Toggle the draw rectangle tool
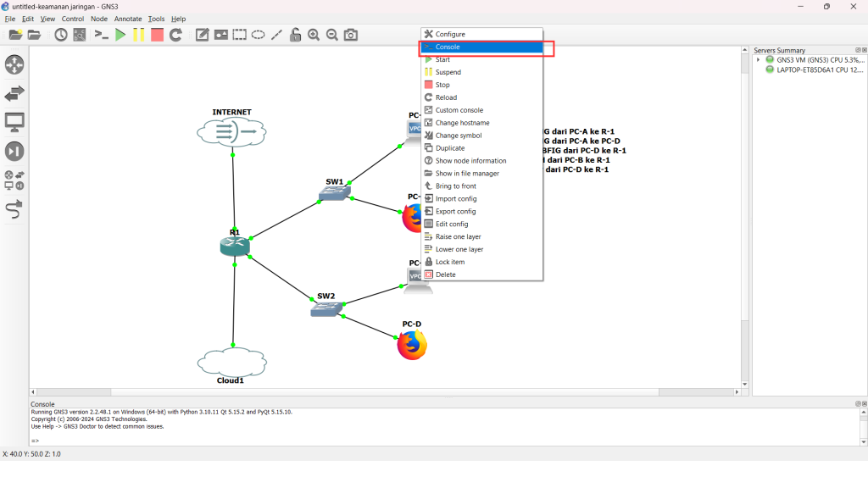This screenshot has width=868, height=488. pos(240,35)
